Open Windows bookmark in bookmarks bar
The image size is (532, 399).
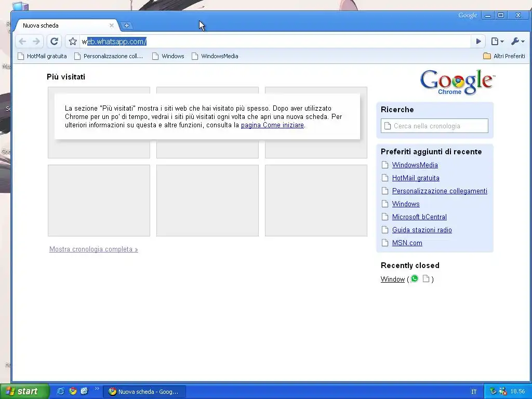(x=168, y=56)
